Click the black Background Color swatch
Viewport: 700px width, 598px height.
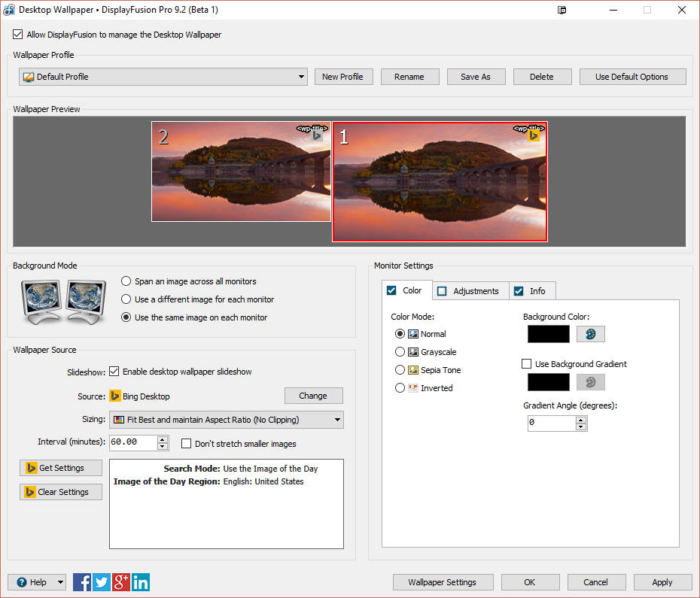click(x=549, y=334)
